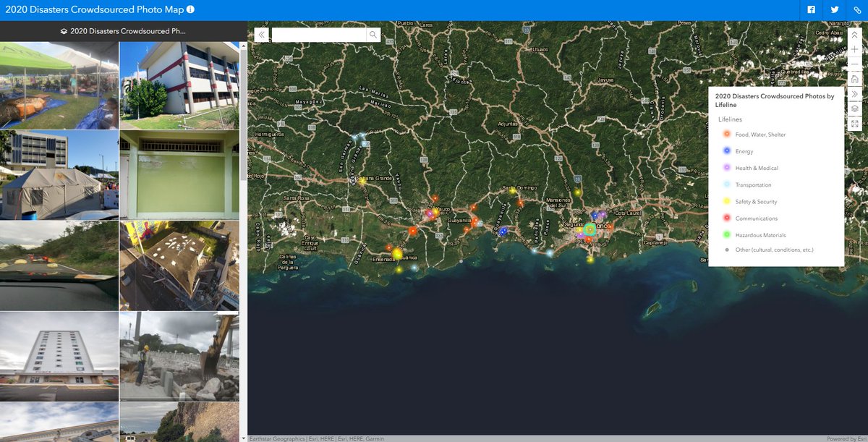The height and width of the screenshot is (442, 868).
Task: Open the layers list tool
Action: (854, 109)
